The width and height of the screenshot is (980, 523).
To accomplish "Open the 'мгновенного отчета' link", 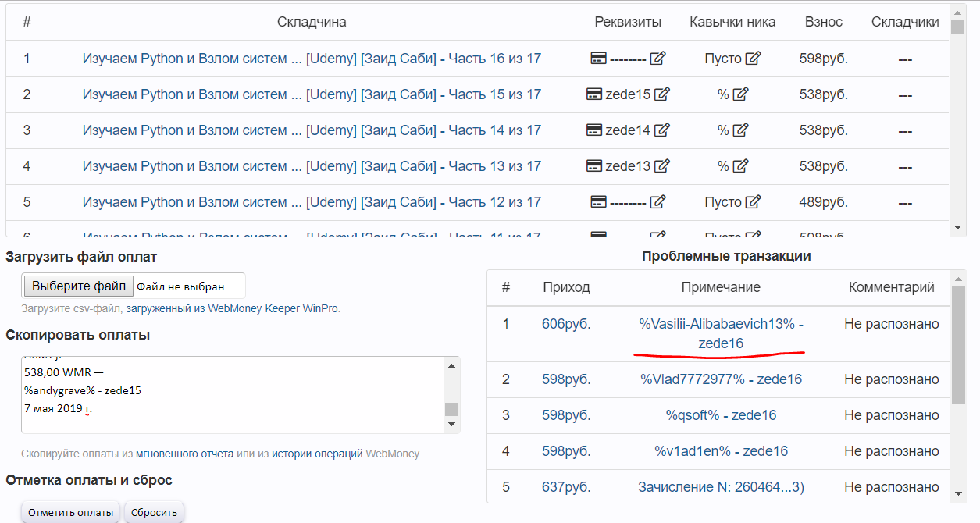I will pos(184,454).
